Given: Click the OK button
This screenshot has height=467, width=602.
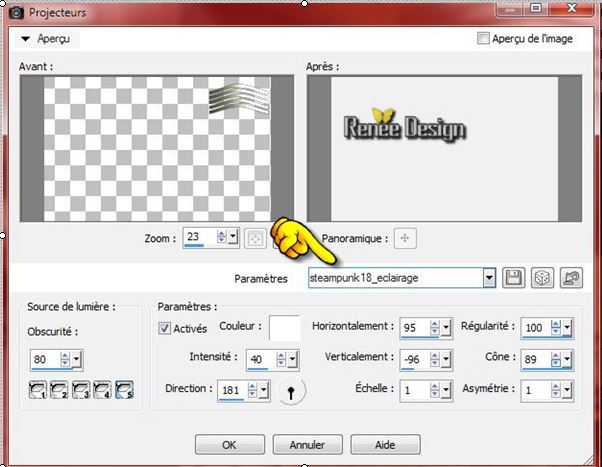Looking at the screenshot, I should (x=230, y=445).
